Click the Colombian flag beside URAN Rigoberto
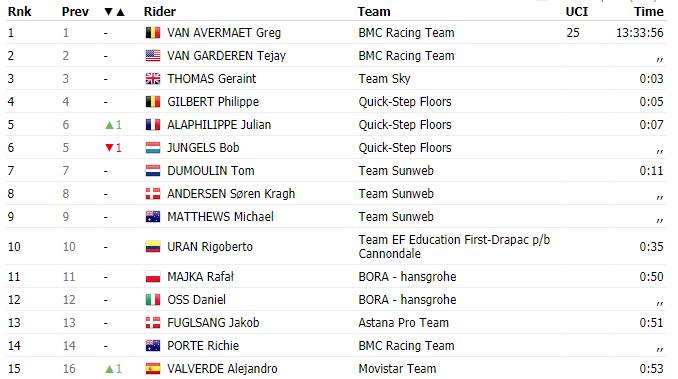 click(x=153, y=247)
